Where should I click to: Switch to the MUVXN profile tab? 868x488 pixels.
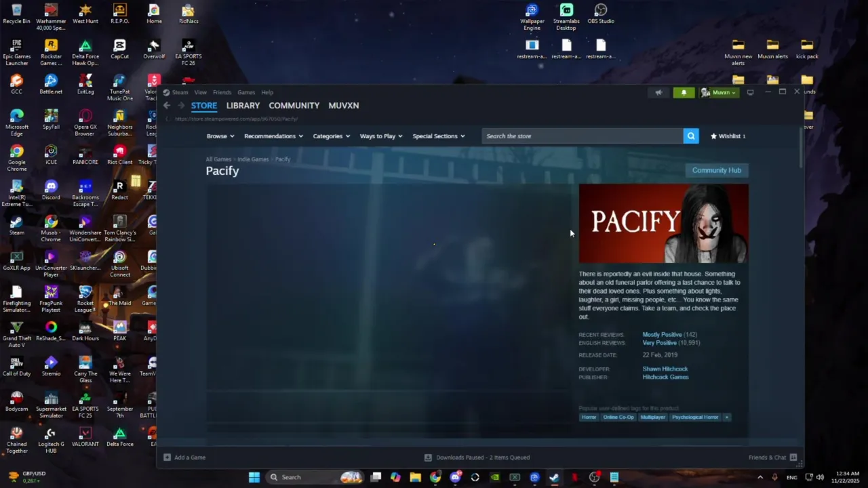(344, 106)
